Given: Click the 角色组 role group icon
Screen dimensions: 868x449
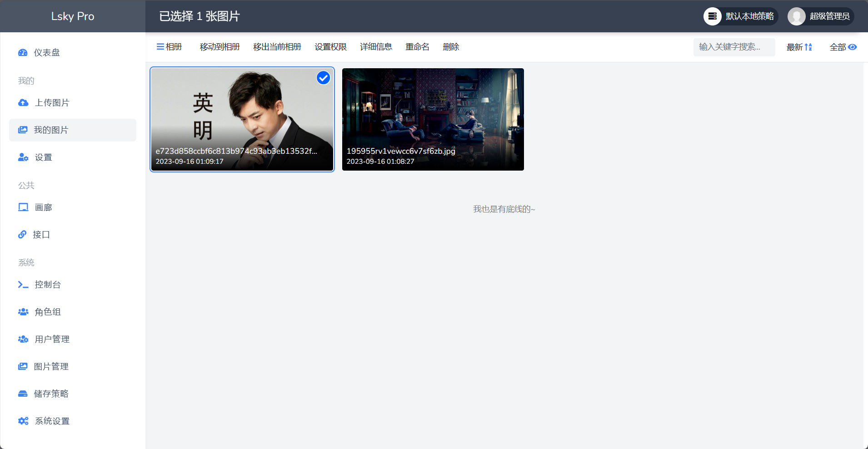Looking at the screenshot, I should (x=23, y=312).
